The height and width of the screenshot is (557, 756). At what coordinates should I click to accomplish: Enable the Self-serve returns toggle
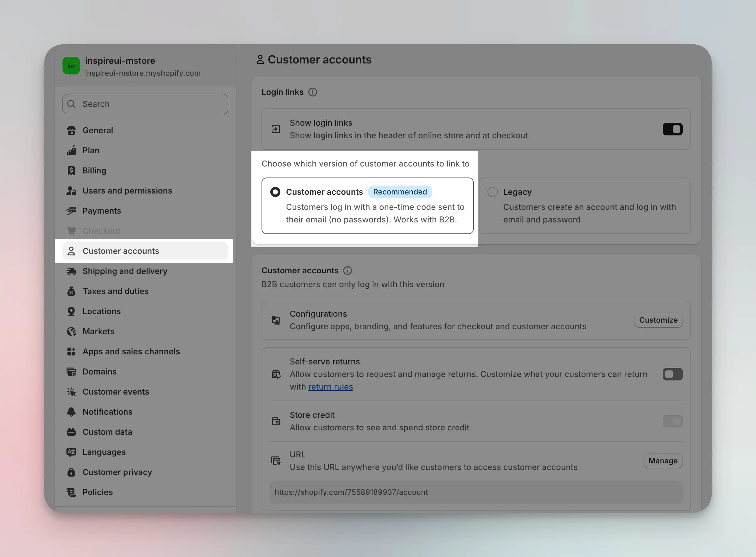[x=672, y=374]
